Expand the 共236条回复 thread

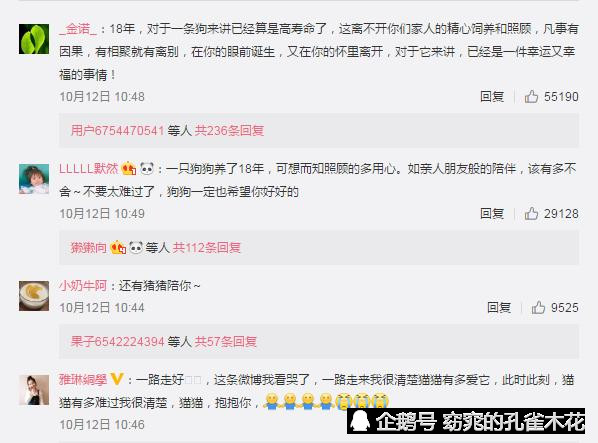pyautogui.click(x=229, y=130)
